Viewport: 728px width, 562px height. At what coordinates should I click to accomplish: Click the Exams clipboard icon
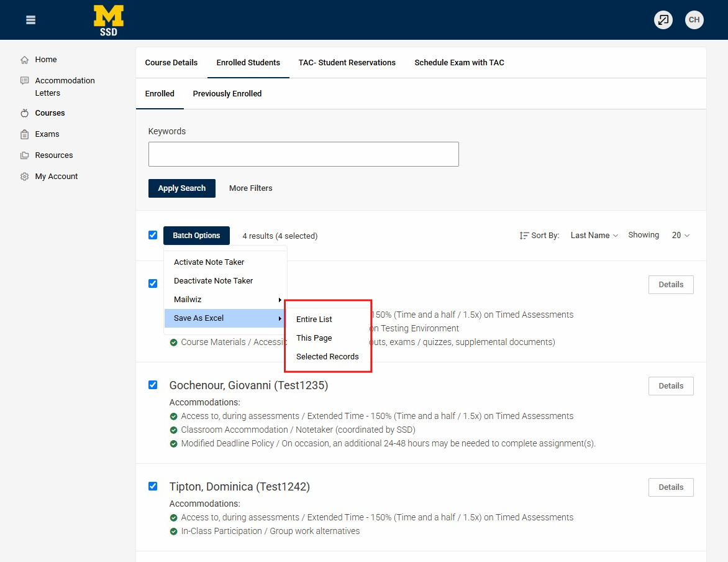click(25, 134)
